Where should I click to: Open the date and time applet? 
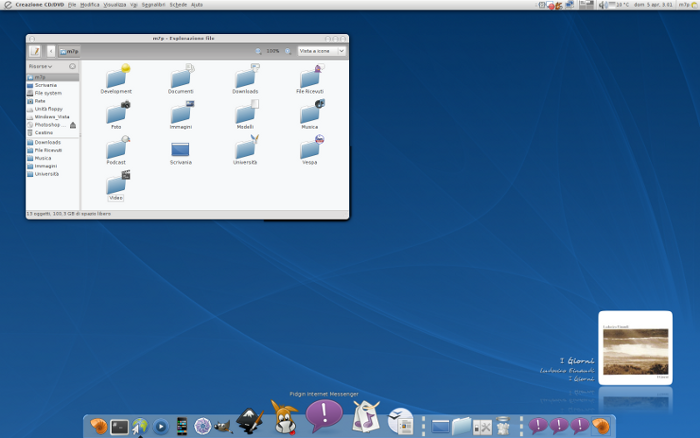pyautogui.click(x=653, y=5)
